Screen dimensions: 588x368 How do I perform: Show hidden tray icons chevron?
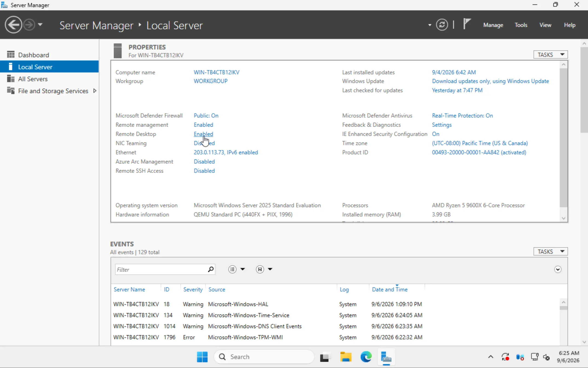491,357
